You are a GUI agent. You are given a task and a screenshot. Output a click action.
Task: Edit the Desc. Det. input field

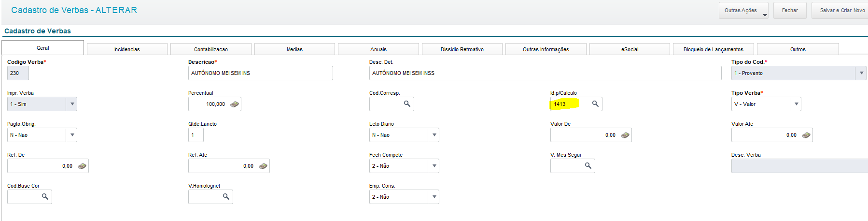(545, 73)
